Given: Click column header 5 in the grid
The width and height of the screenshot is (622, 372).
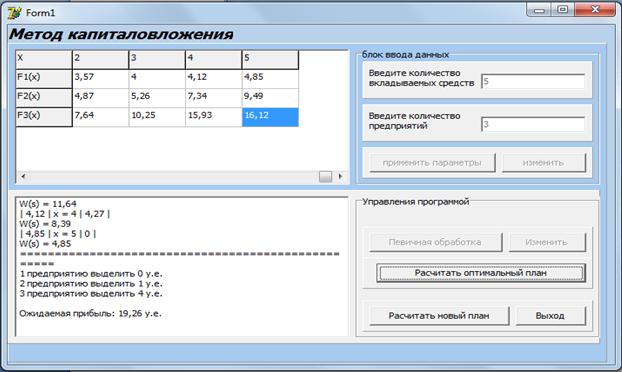Looking at the screenshot, I should click(270, 60).
